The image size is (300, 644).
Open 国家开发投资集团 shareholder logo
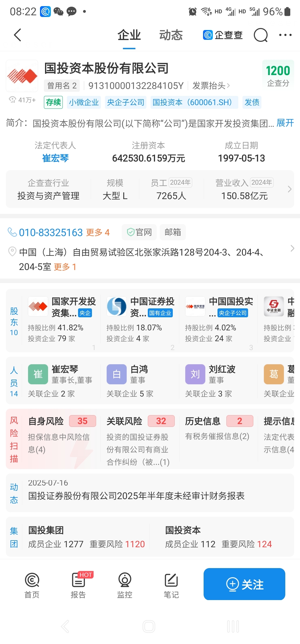pos(38,306)
